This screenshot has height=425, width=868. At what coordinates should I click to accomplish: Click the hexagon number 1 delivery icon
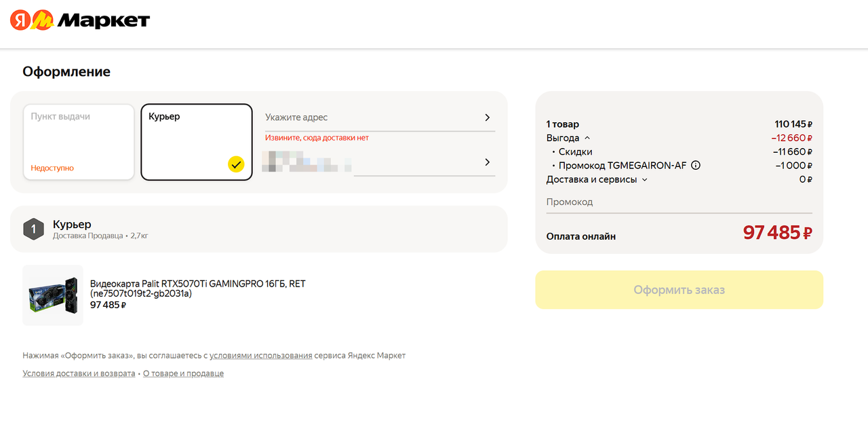pyautogui.click(x=33, y=229)
